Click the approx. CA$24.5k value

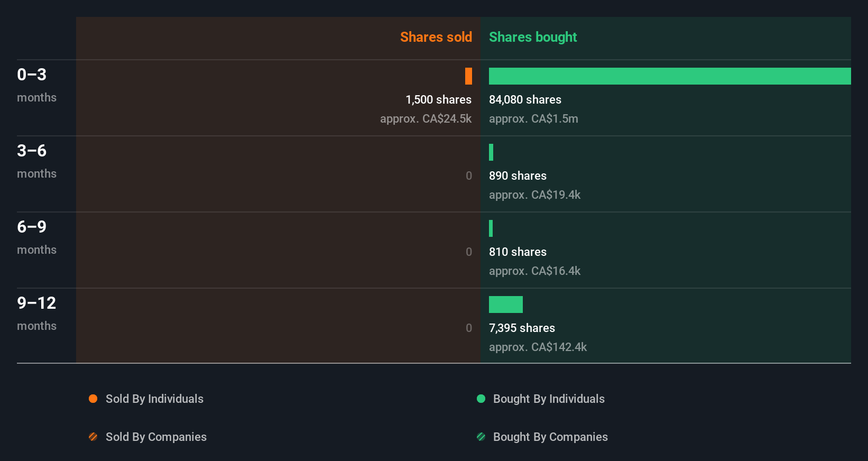(426, 118)
